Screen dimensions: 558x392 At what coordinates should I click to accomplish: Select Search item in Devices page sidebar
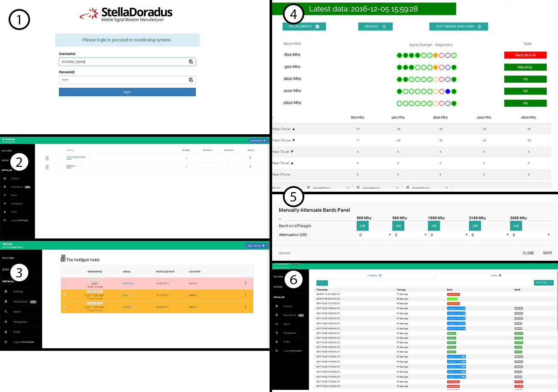click(17, 312)
